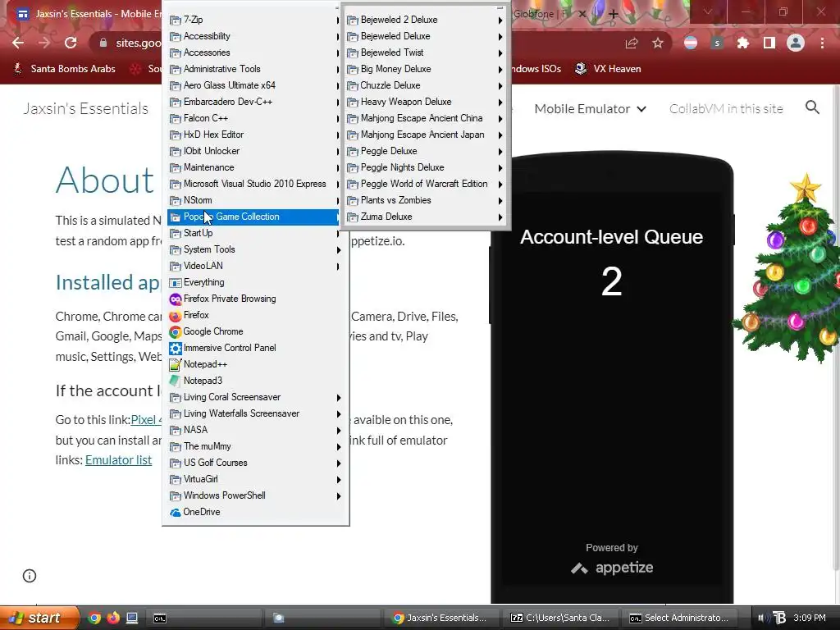Open the Chrome three-dot menu

pyautogui.click(x=822, y=43)
